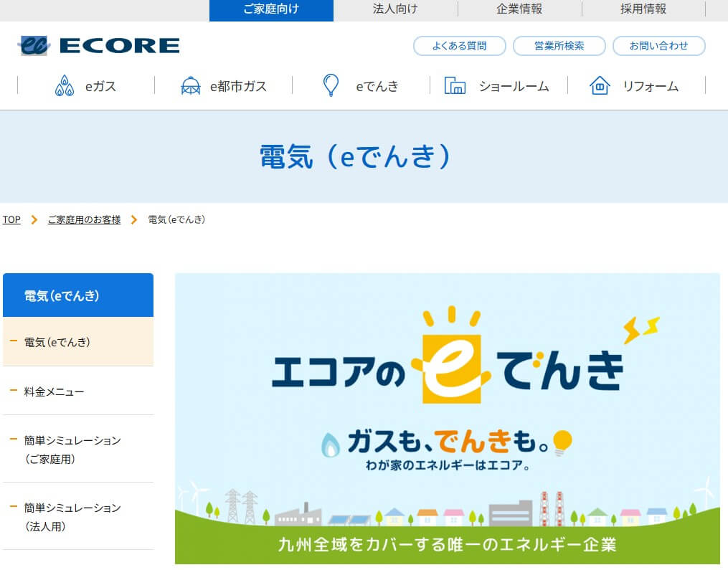The width and height of the screenshot is (728, 570).
Task: Click the eでんき light bulb icon
Action: 330,85
